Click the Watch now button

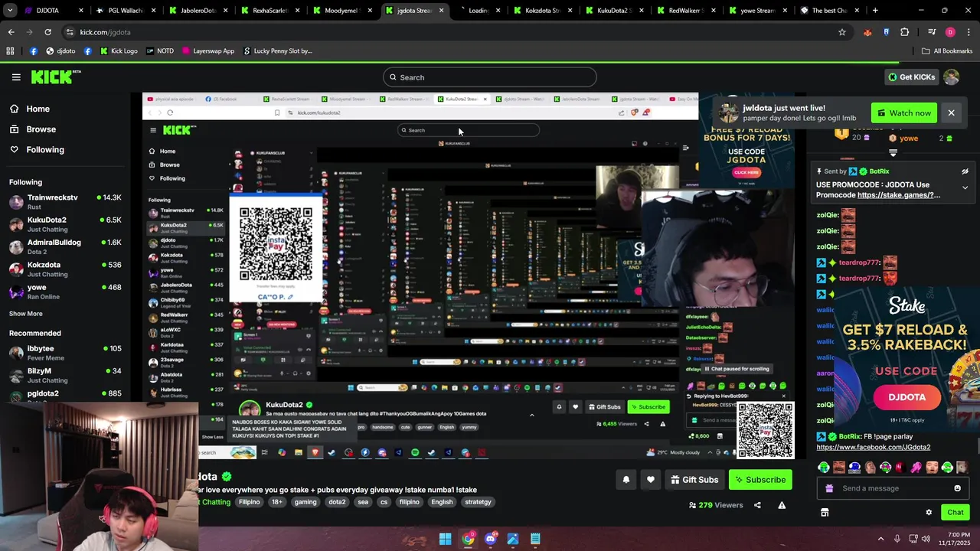click(x=904, y=112)
